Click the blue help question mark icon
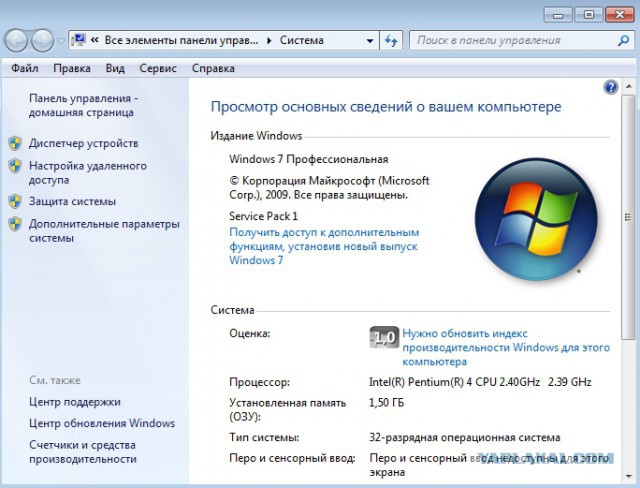 pos(611,87)
